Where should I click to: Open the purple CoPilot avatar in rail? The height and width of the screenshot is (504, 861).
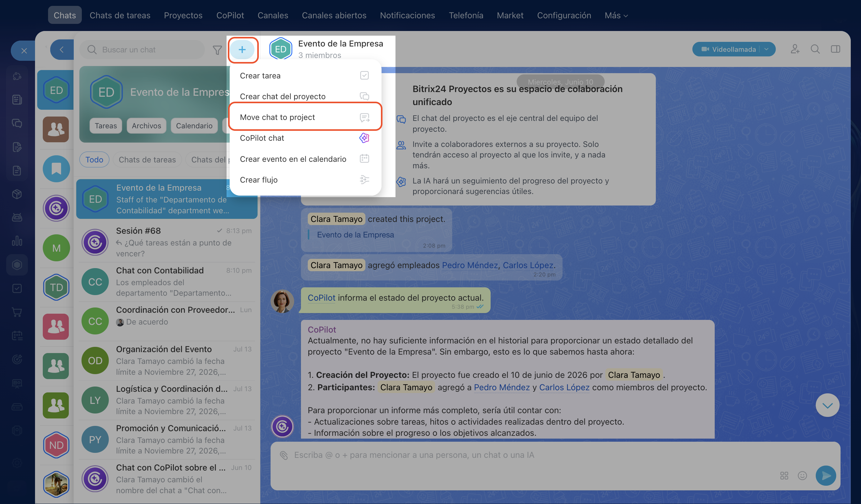[x=56, y=208]
